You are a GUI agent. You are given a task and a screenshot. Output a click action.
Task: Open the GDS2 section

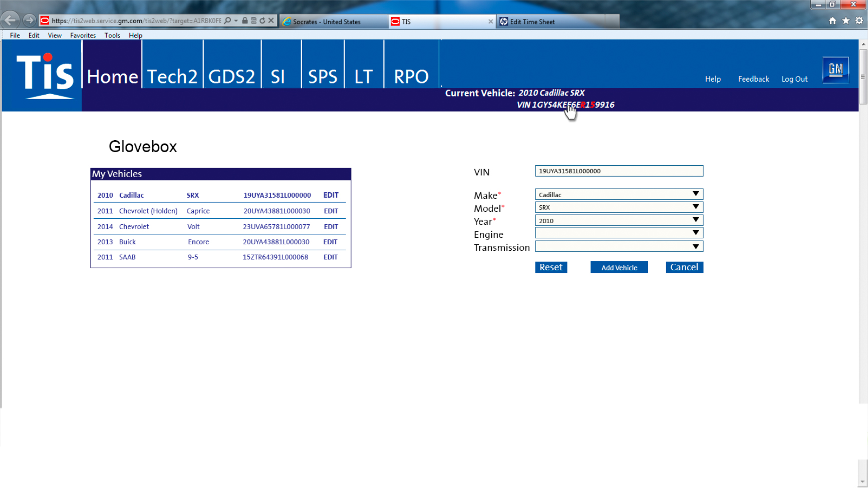click(x=232, y=64)
